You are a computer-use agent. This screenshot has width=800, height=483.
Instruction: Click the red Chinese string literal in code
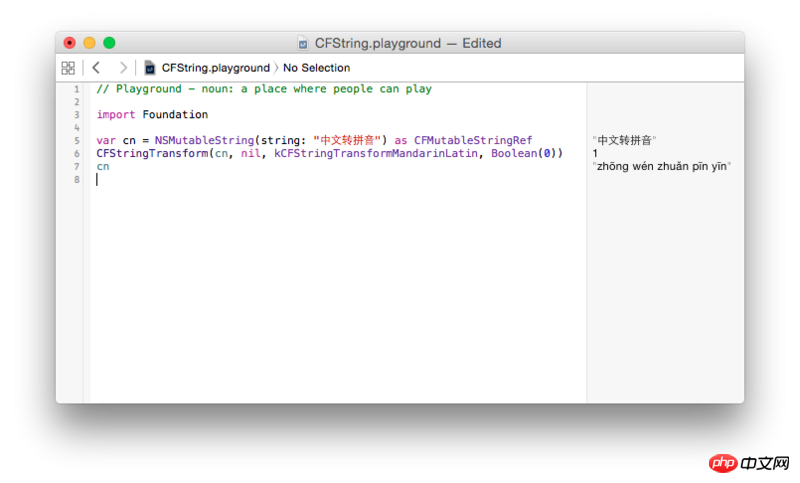click(x=347, y=140)
